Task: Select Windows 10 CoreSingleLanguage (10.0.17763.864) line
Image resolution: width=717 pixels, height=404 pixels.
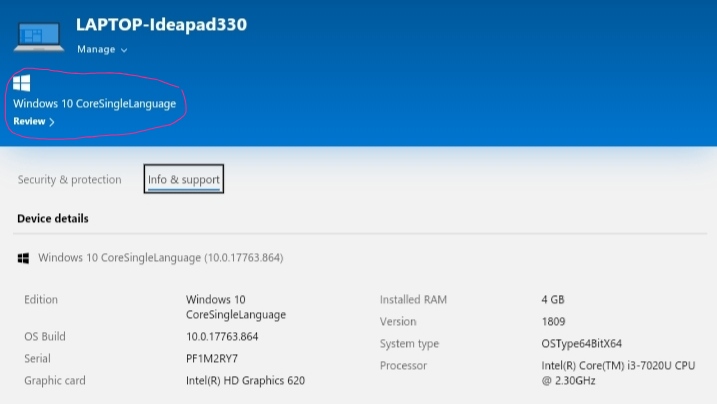Action: [161, 258]
